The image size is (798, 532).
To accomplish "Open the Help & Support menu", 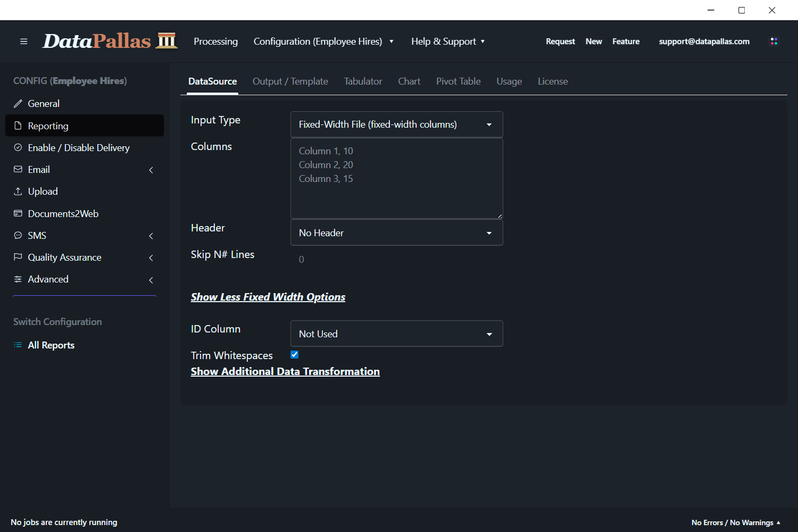I will coord(448,41).
